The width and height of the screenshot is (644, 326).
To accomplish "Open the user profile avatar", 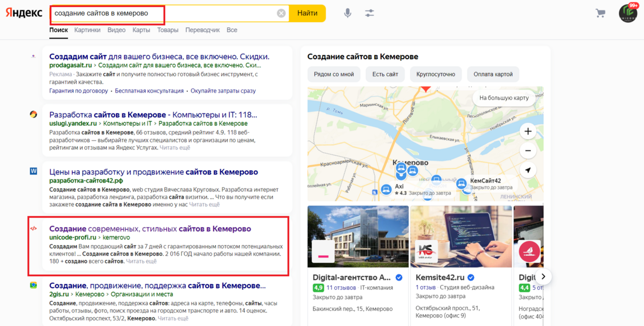I will coord(628,13).
